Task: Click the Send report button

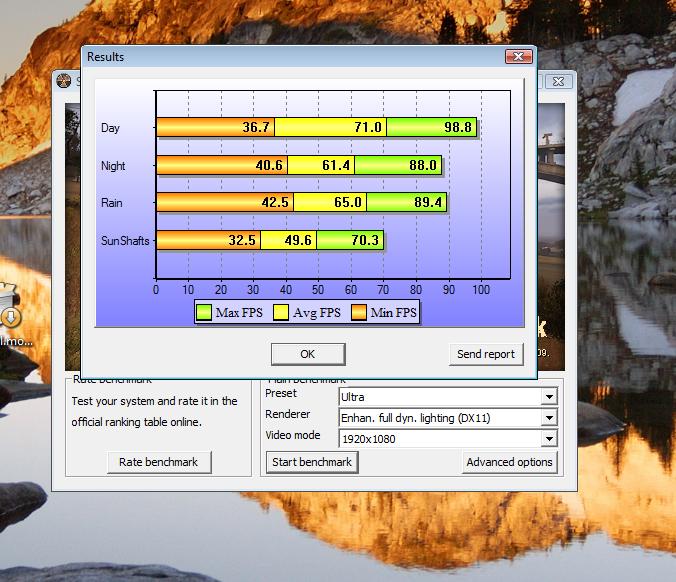Action: 486,354
